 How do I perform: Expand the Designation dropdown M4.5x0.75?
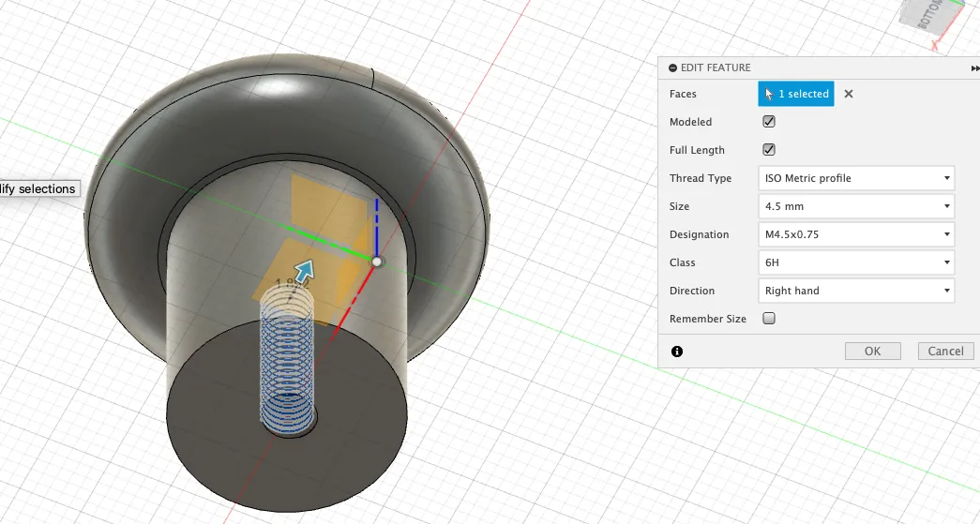(x=855, y=234)
